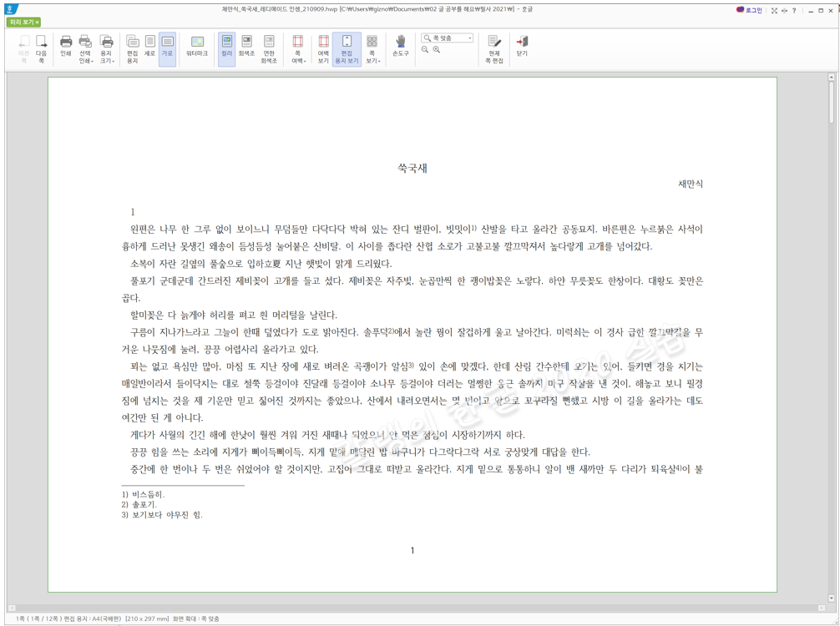The image size is (840, 626).
Task: Go to the next page (다음 쪽)
Action: tap(41, 48)
